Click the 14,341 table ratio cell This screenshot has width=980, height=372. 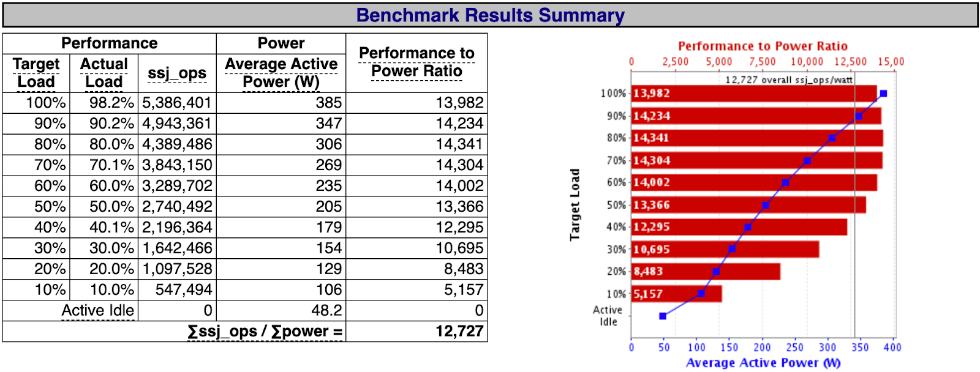[x=417, y=144]
